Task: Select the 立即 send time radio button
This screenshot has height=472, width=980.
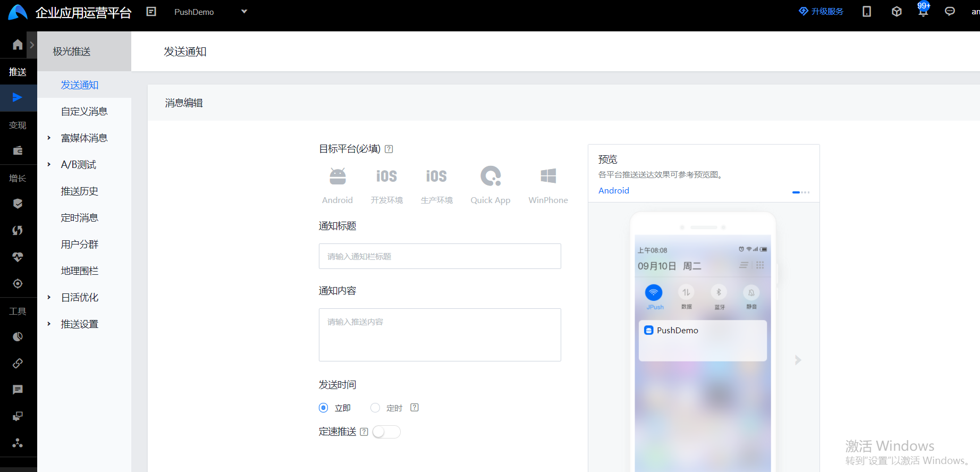Action: (324, 408)
